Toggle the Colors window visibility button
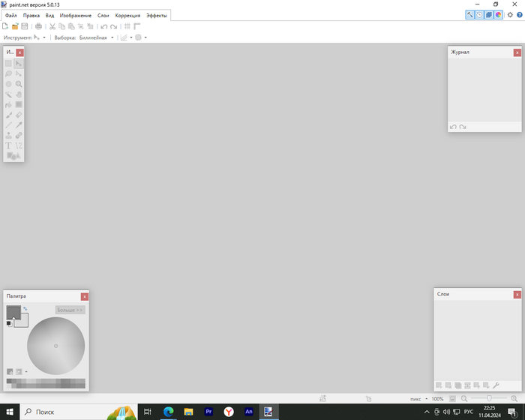The width and height of the screenshot is (525, 420). (x=498, y=14)
